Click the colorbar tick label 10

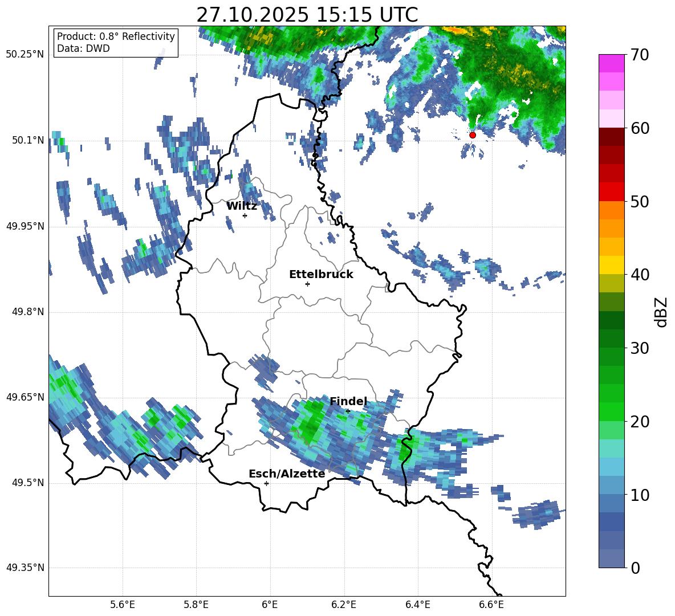[640, 495]
